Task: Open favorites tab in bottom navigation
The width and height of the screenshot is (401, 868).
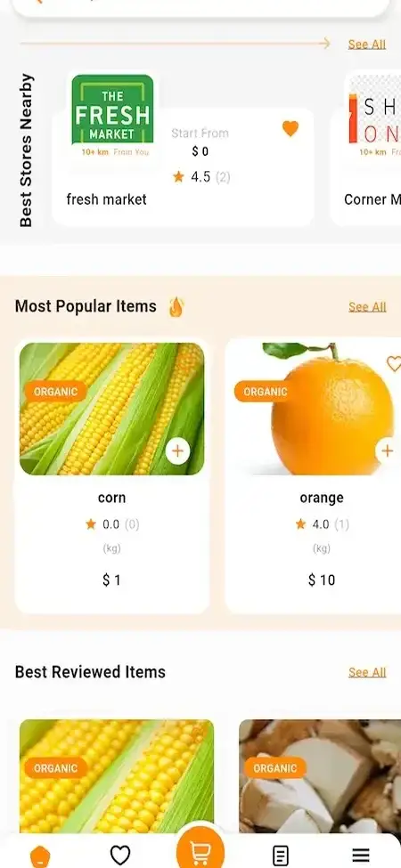Action: point(120,856)
